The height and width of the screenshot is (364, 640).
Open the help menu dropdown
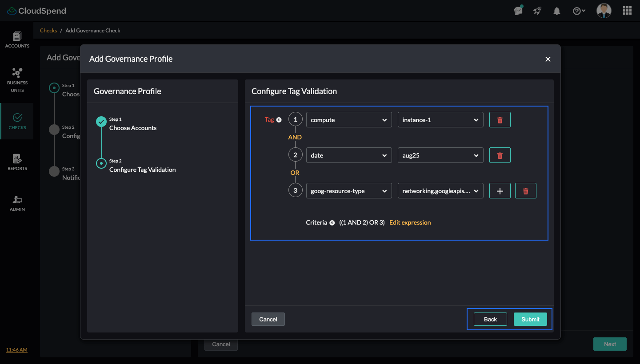(579, 11)
